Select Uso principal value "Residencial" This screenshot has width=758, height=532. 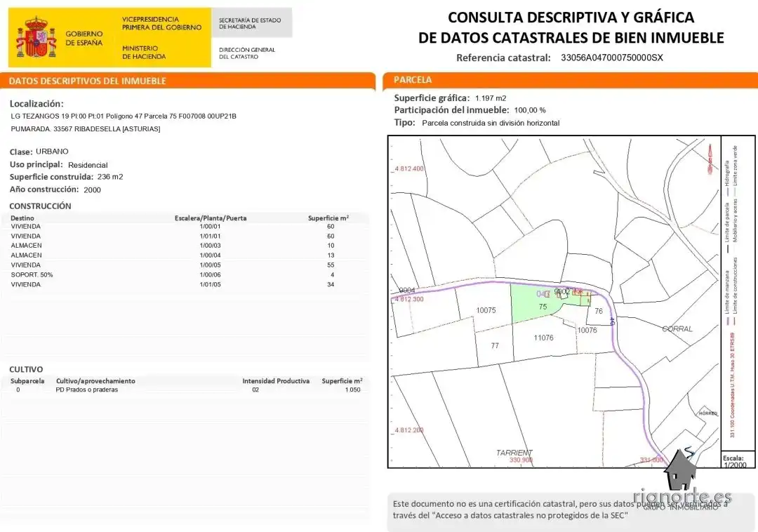pos(88,165)
